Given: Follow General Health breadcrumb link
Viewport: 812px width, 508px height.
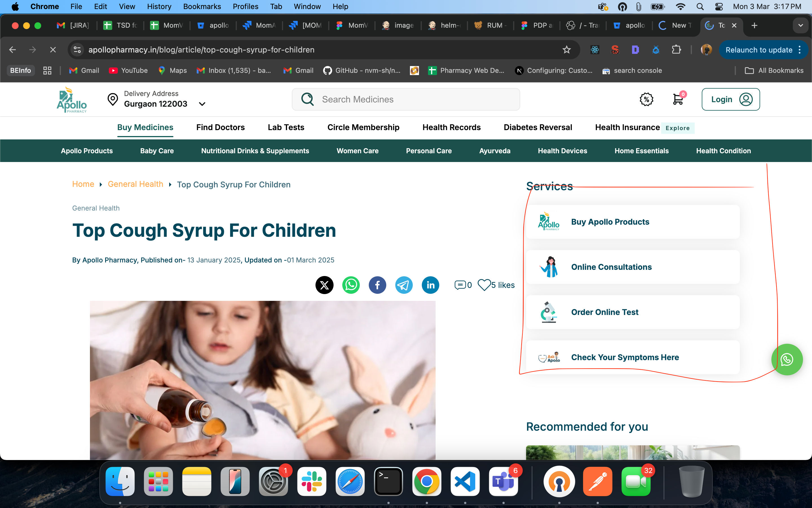Looking at the screenshot, I should (x=136, y=184).
